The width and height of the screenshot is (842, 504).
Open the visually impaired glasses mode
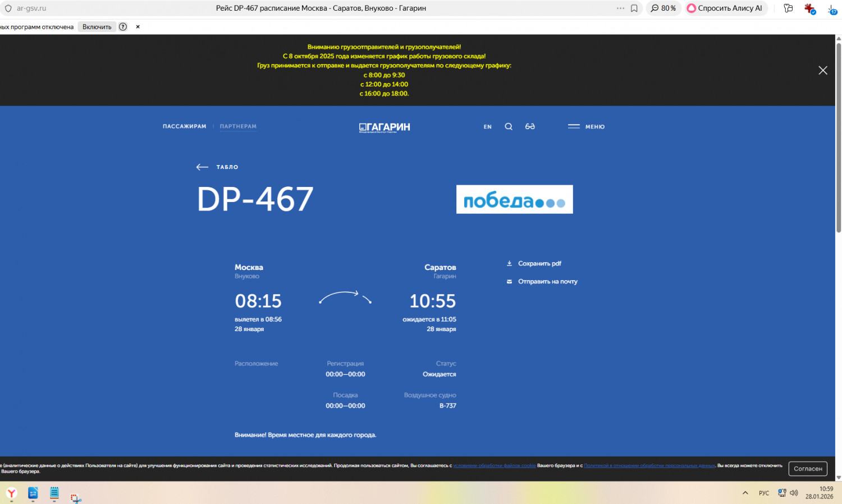530,127
